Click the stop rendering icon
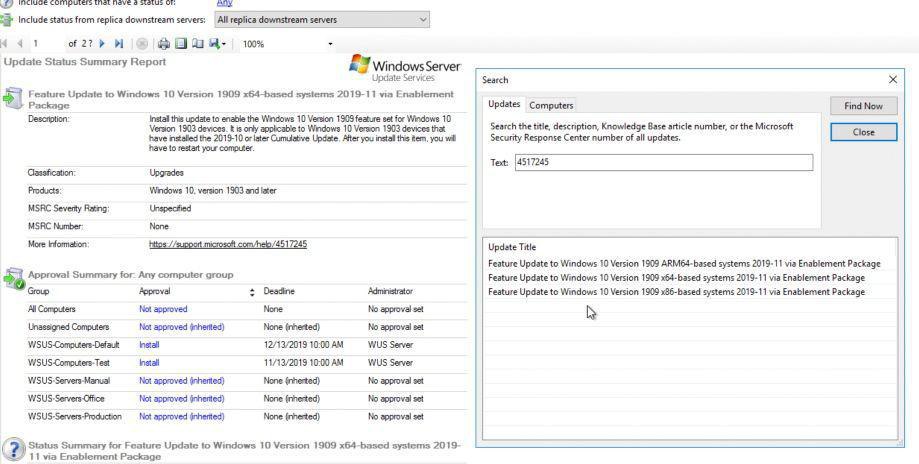Image resolution: width=919 pixels, height=464 pixels. [142, 43]
